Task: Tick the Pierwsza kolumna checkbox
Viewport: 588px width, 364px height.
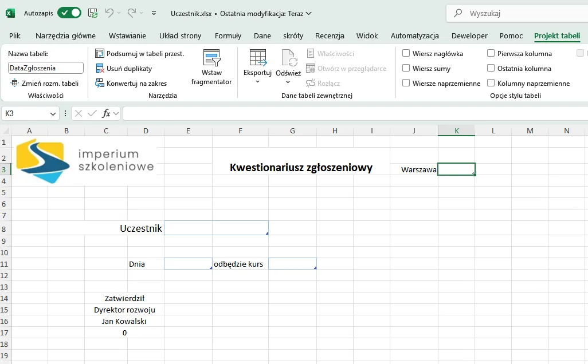Action: 491,54
